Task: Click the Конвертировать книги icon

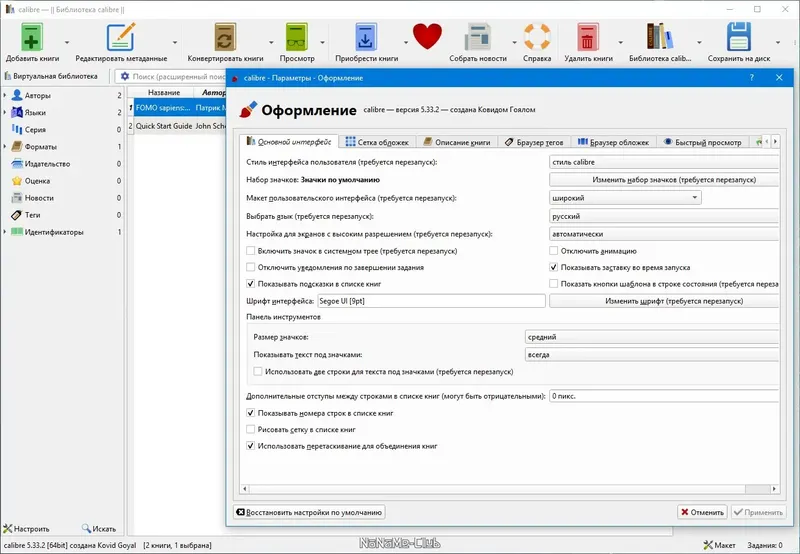Action: pos(225,37)
